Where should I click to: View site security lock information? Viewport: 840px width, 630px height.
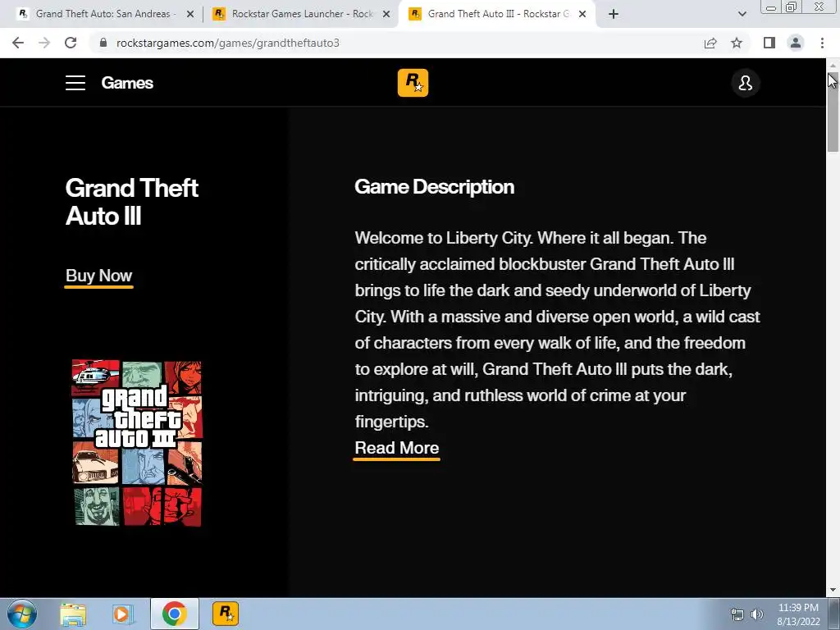[x=103, y=43]
